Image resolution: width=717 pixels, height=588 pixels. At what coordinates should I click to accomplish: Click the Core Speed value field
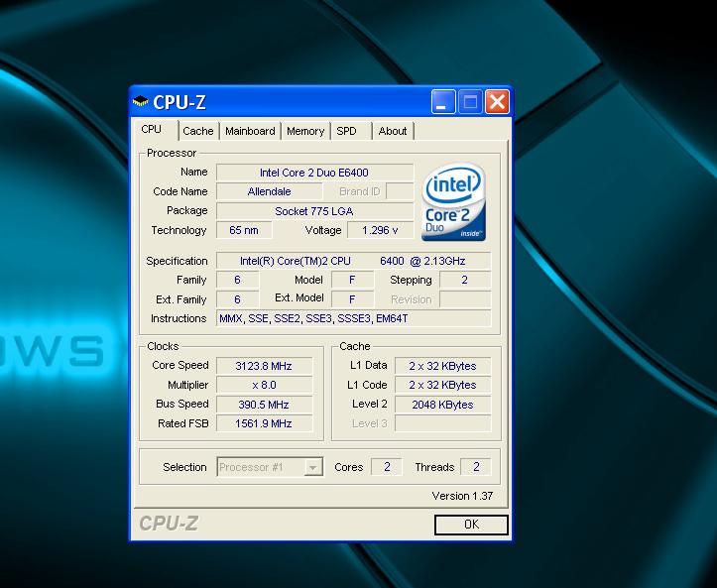(x=263, y=365)
